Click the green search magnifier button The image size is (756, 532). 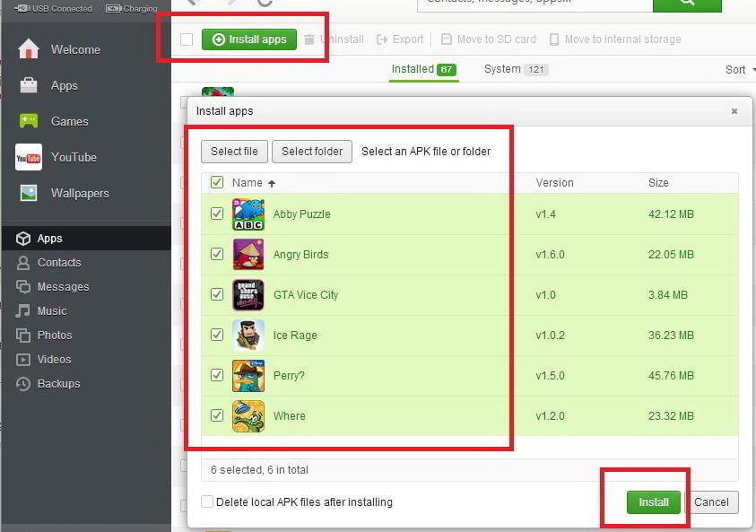coord(687,4)
